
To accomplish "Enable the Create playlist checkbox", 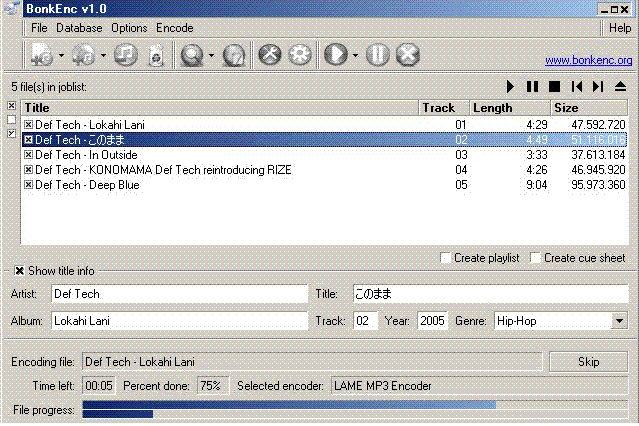I will point(445,258).
